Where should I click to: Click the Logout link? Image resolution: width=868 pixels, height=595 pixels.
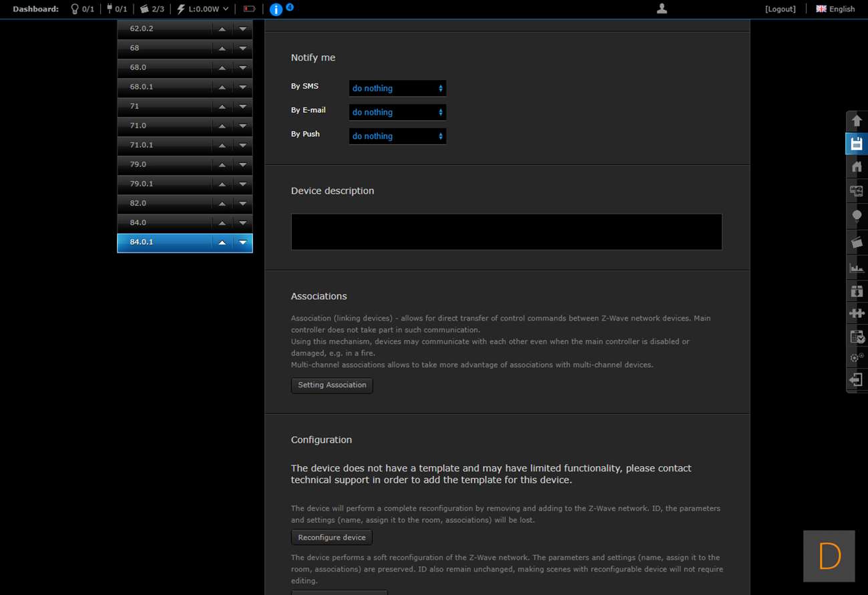780,9
